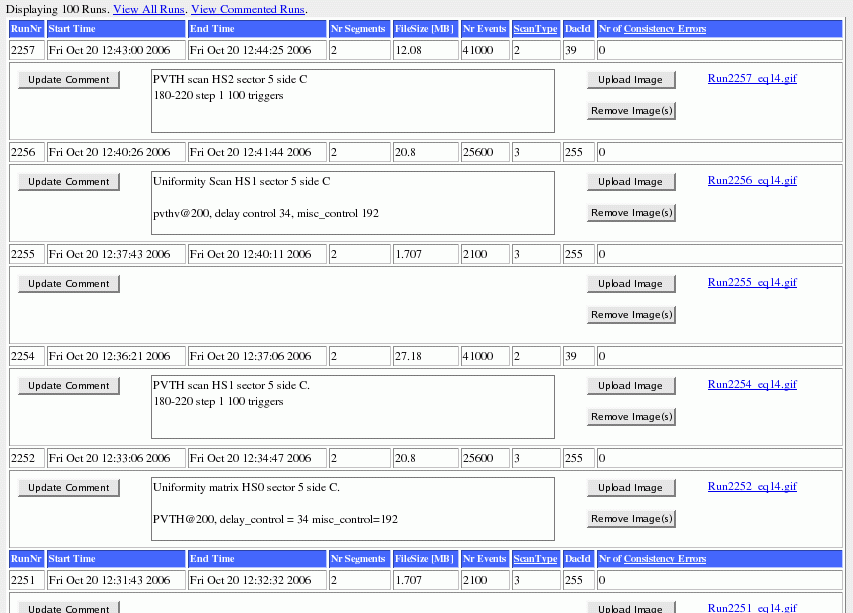Click Update Comment for run 2254
Viewport: 853px width, 613px height.
(x=69, y=386)
